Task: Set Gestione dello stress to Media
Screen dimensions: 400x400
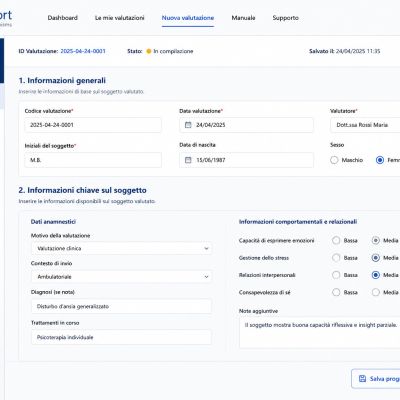Action: [376, 258]
